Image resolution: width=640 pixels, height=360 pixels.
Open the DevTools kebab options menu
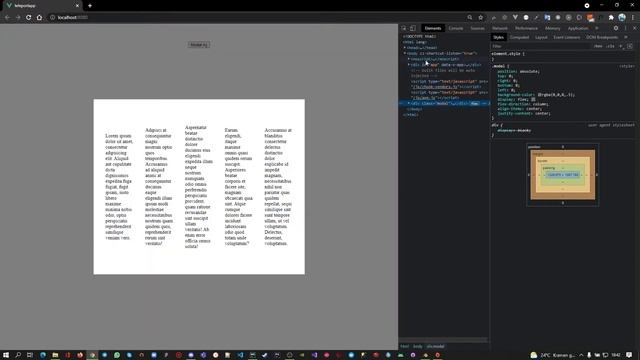pos(625,28)
